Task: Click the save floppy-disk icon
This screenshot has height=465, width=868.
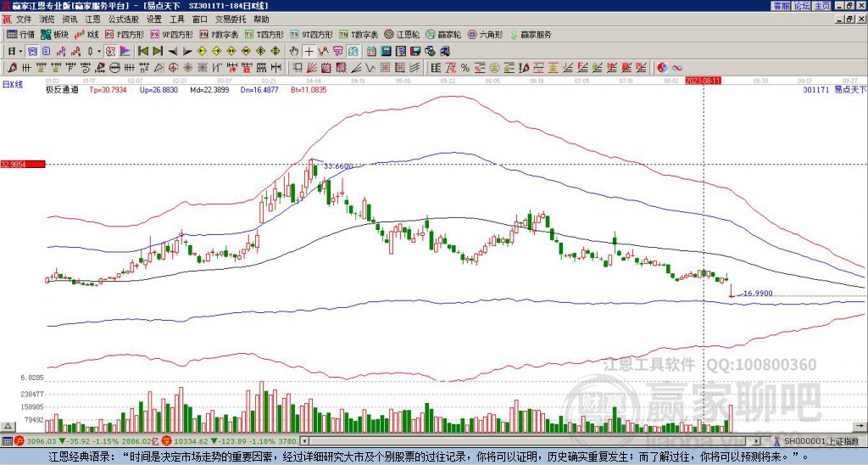Action: [x=415, y=52]
